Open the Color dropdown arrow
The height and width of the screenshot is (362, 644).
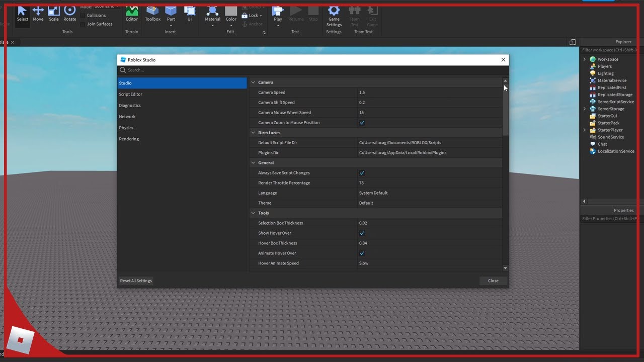[x=231, y=26]
